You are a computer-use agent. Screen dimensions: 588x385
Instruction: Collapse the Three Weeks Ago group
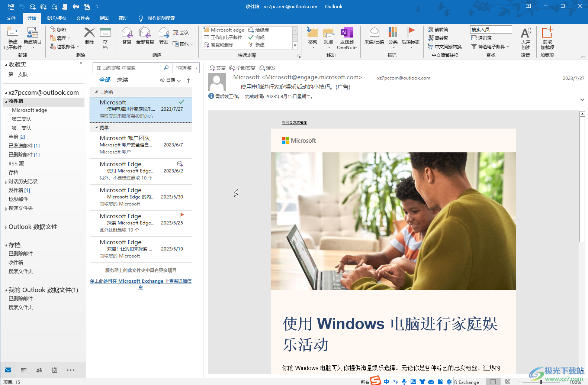click(96, 92)
